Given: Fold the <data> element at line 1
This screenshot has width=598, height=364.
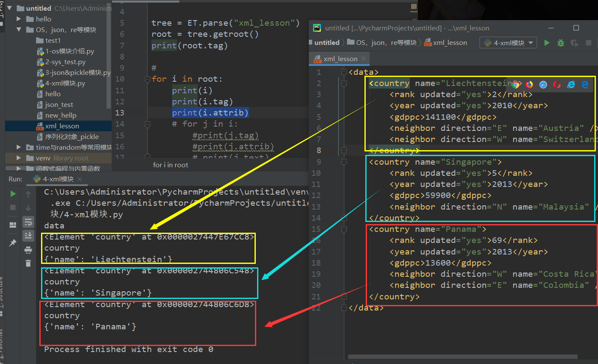Looking at the screenshot, I should [x=344, y=72].
